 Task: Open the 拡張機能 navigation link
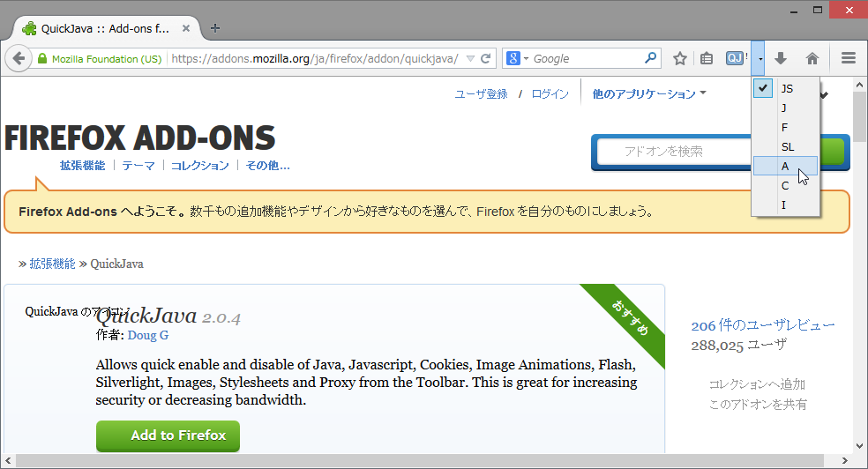click(83, 166)
